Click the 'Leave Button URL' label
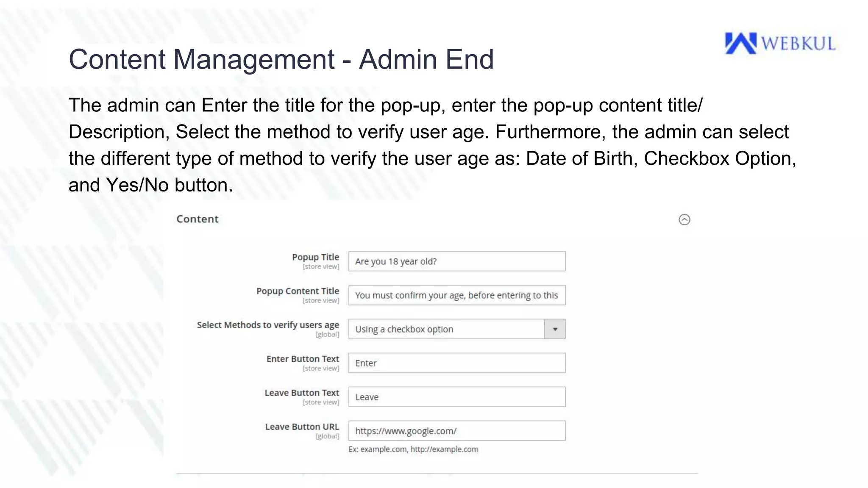 (302, 427)
